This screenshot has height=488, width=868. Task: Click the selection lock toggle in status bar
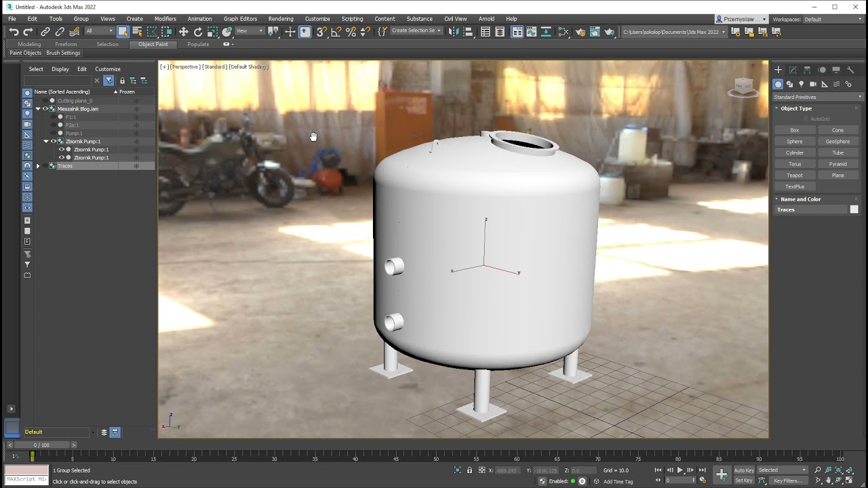click(469, 470)
